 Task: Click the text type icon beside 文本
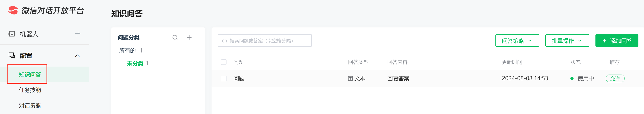[350, 79]
